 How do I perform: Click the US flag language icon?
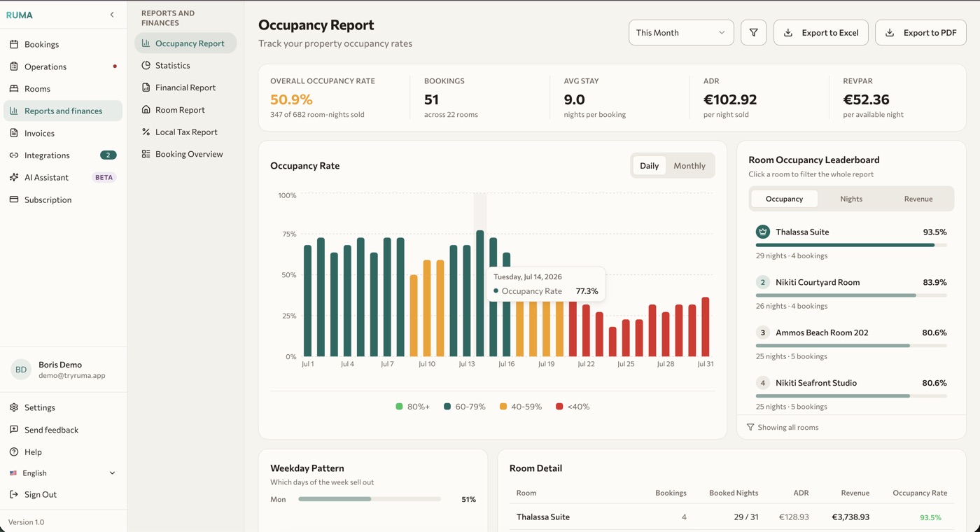point(13,473)
